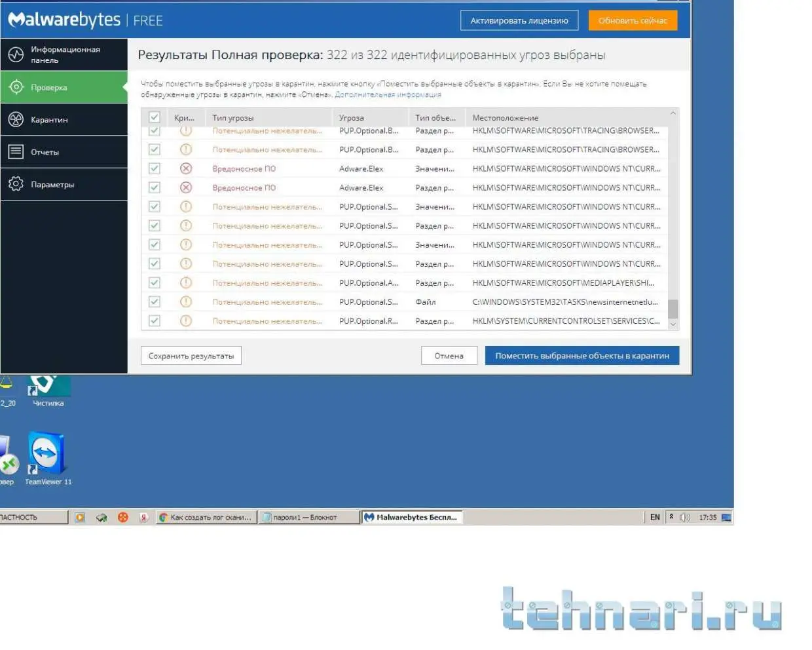Sort by Угроза column header
This screenshot has height=650, width=812.
pyautogui.click(x=370, y=118)
